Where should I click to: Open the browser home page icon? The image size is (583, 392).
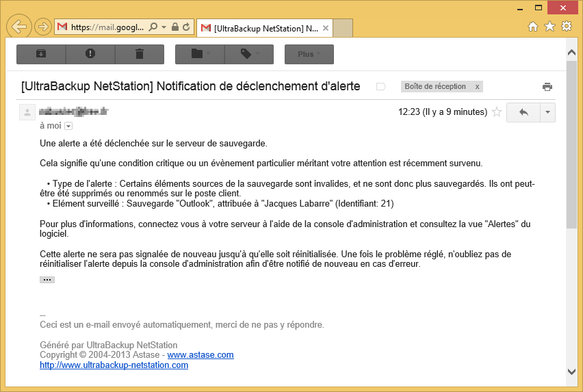pyautogui.click(x=533, y=27)
